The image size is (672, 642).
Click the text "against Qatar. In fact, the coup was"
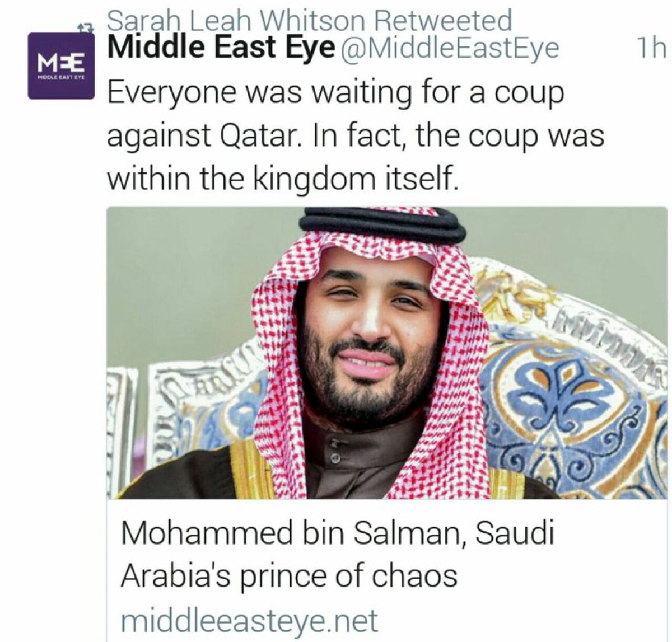click(x=356, y=135)
